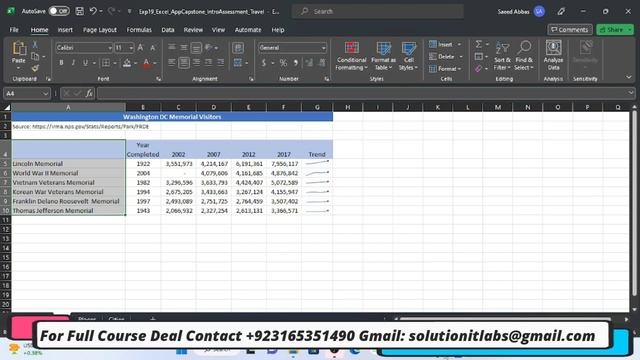Click the AutoSum sigma icon

click(x=479, y=44)
